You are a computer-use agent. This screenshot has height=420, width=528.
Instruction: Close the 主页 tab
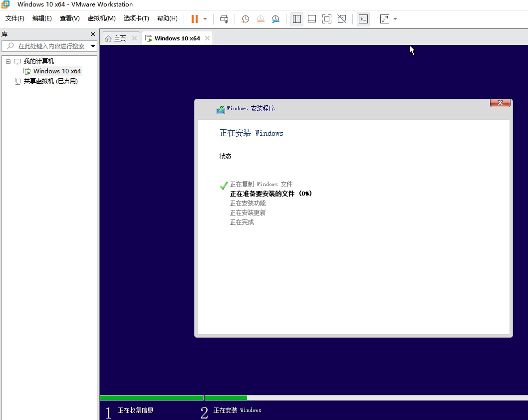(134, 38)
